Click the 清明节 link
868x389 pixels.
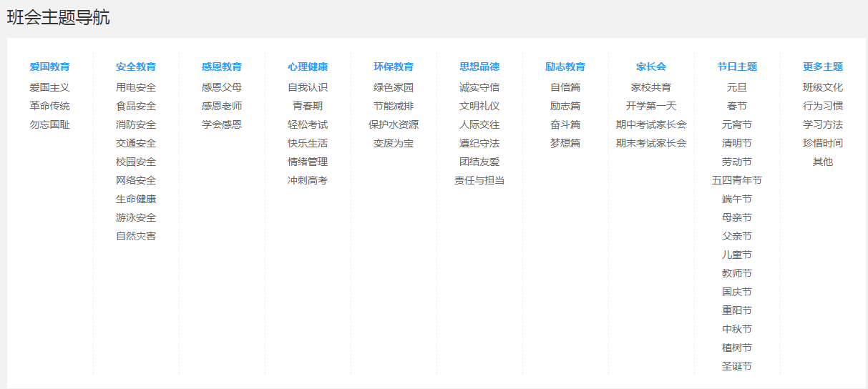(x=737, y=143)
